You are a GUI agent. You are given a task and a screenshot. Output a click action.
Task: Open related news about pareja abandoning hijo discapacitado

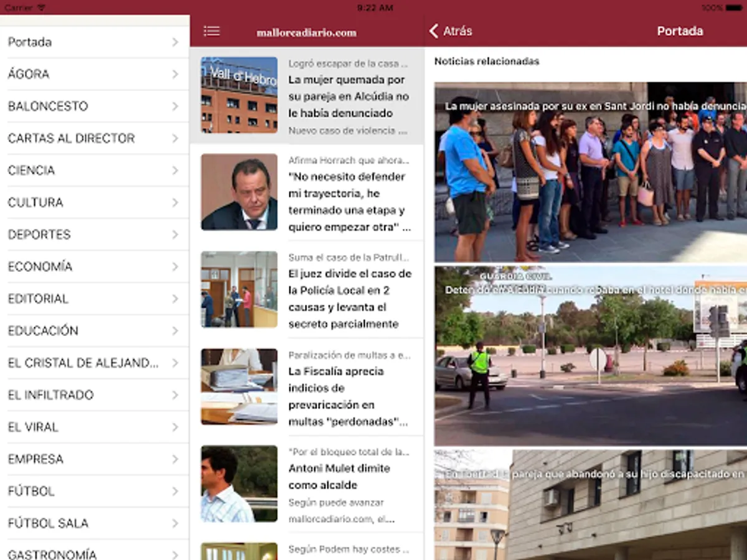[591, 505]
